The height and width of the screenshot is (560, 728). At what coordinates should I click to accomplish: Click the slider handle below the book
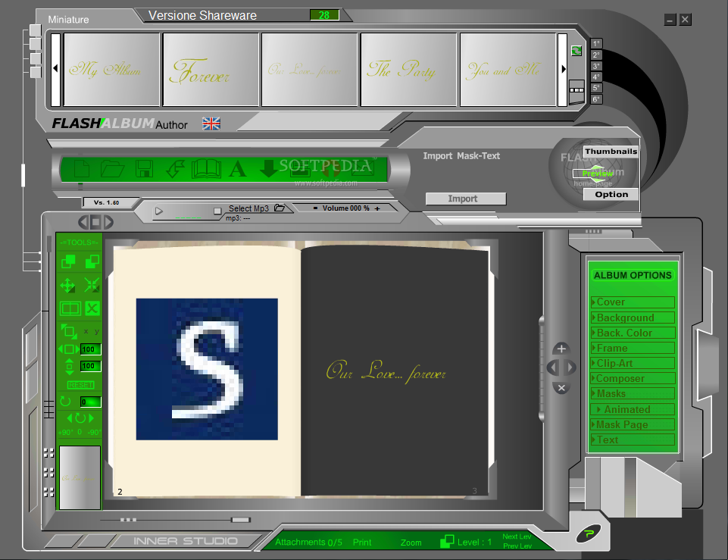240,520
